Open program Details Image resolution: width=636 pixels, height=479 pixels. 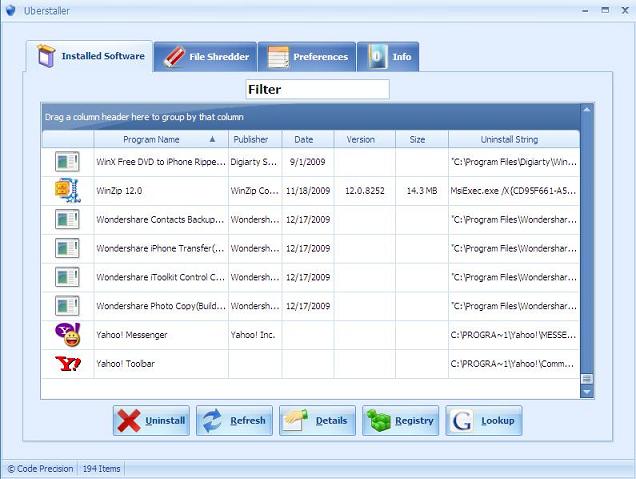click(x=317, y=421)
